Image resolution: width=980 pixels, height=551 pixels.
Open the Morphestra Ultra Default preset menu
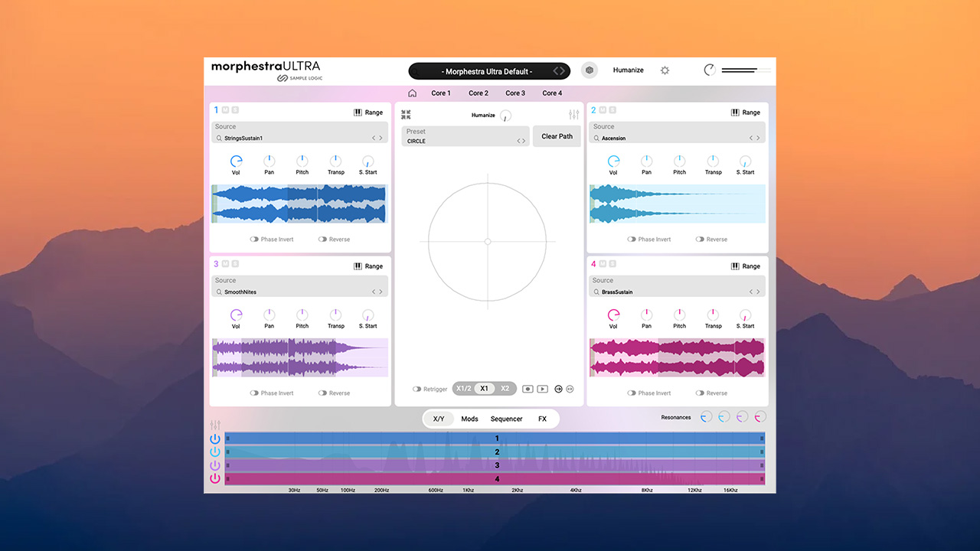pyautogui.click(x=488, y=71)
